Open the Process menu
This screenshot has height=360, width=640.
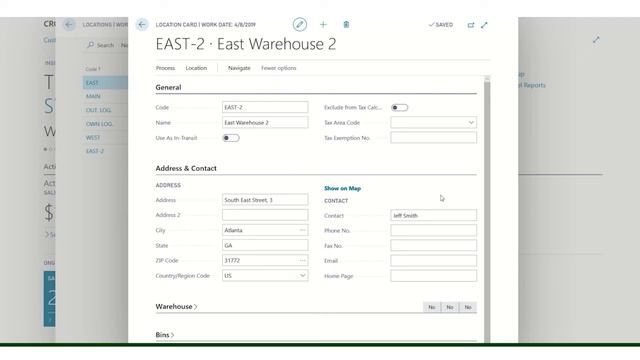(165, 68)
